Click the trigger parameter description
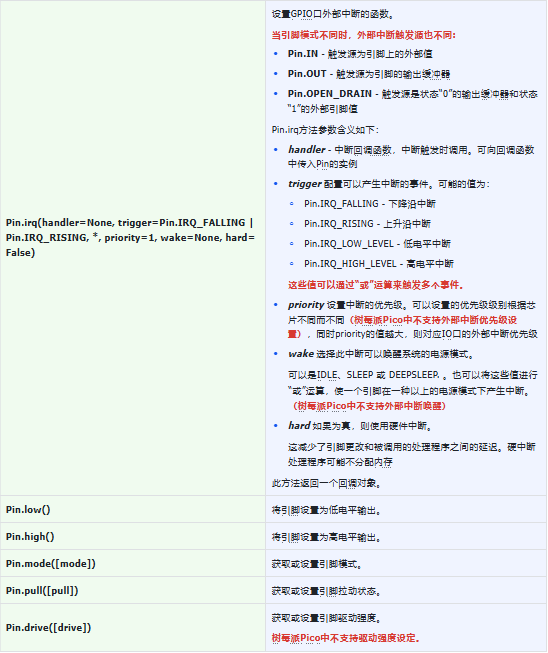Viewport: 548px width, 653px height. coord(389,184)
